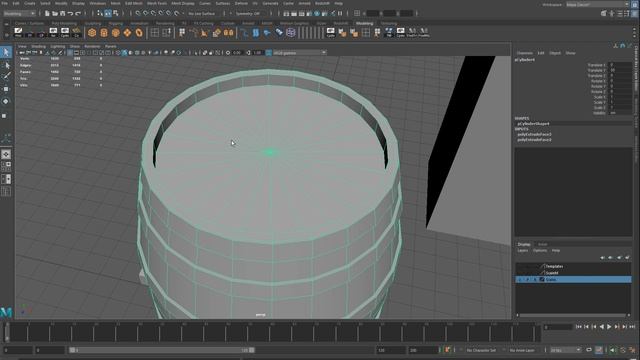This screenshot has width=640, height=360.
Task: Open the sRGB gamma view transform dropdown
Action: [x=300, y=53]
